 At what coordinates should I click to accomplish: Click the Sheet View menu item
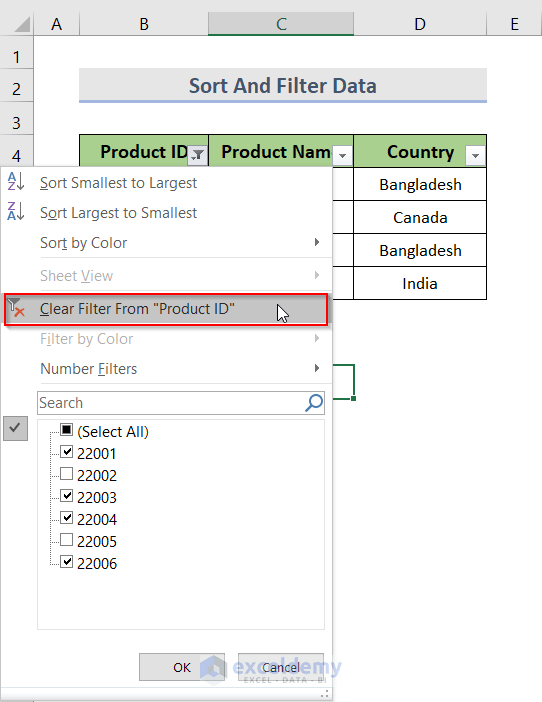click(x=166, y=275)
